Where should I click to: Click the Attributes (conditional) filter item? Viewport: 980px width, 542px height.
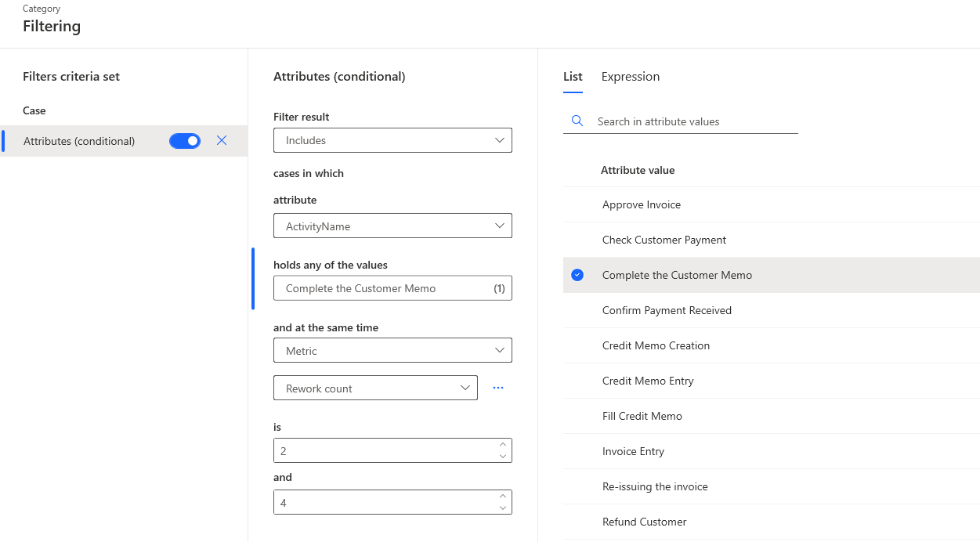click(79, 141)
